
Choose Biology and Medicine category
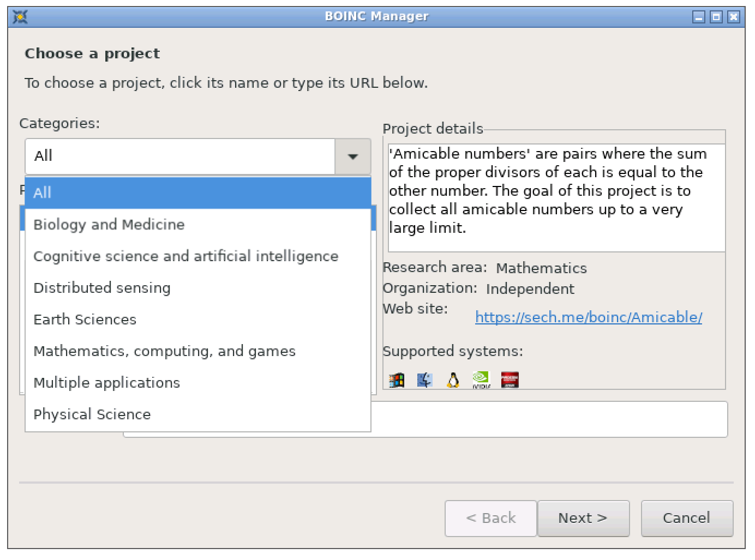pyautogui.click(x=198, y=225)
